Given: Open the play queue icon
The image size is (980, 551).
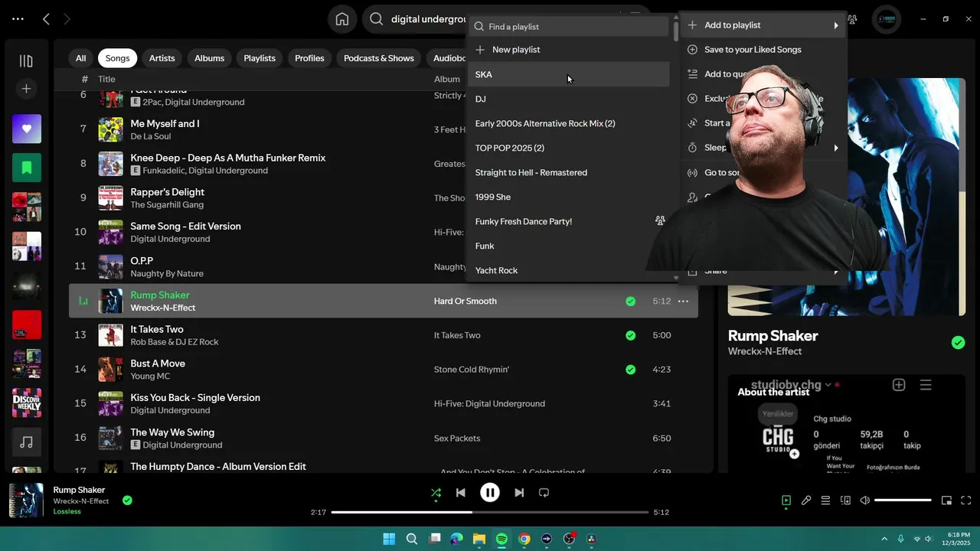Looking at the screenshot, I should point(825,500).
